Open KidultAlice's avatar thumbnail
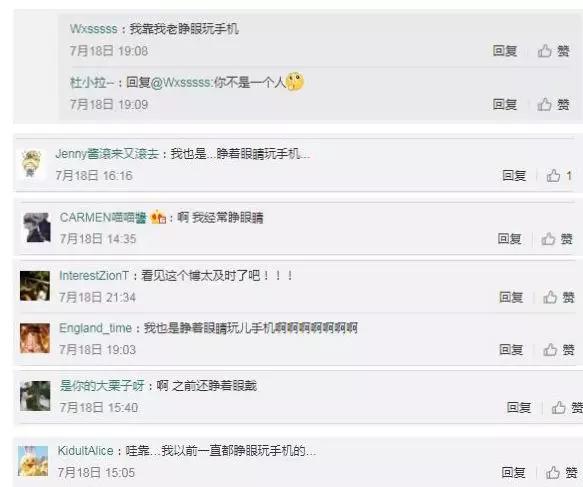Viewport: 583px width, 487px height. [x=33, y=461]
